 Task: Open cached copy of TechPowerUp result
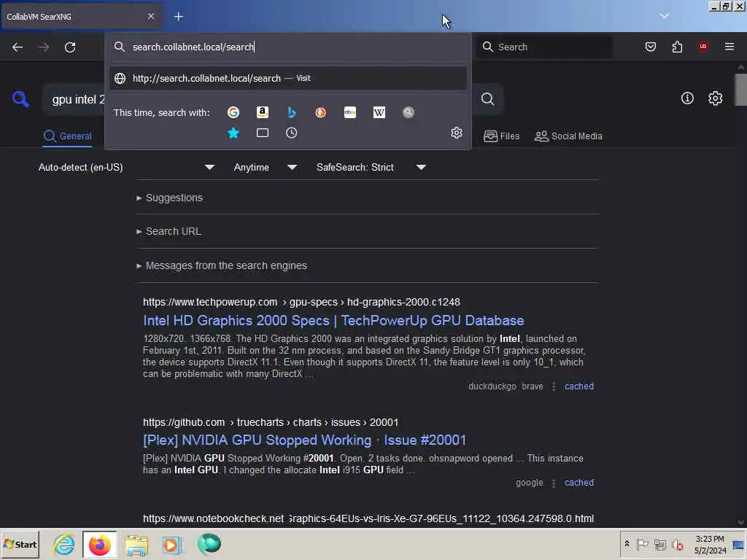pos(578,386)
